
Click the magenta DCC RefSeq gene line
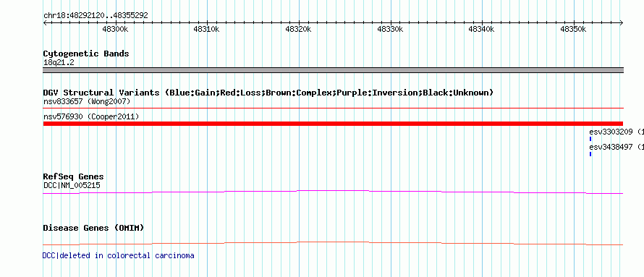333,192
